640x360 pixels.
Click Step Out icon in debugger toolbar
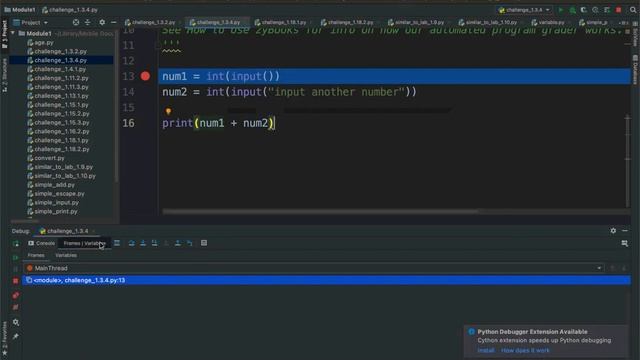(178, 243)
